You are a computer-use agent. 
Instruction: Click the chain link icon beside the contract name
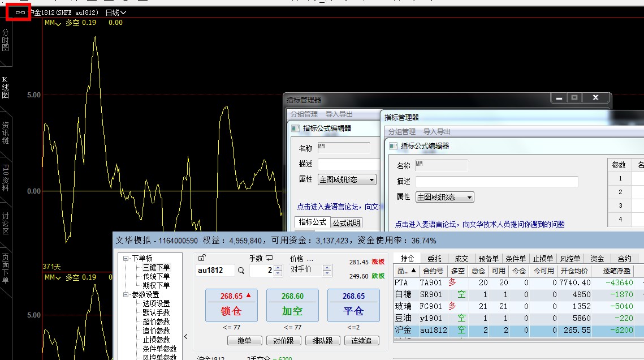tap(20, 12)
